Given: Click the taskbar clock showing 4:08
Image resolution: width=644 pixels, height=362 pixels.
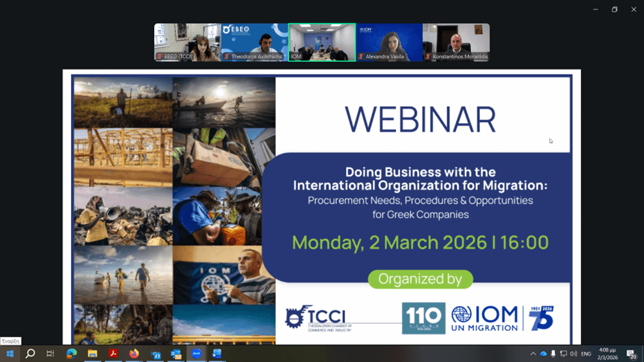Looking at the screenshot, I should (609, 354).
